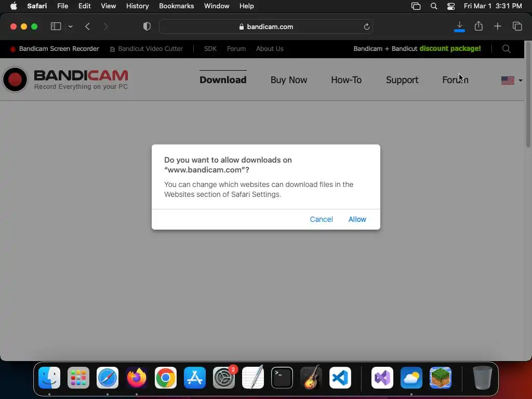Screen dimensions: 532x399
Task: Open the language flag dropdown
Action: coord(512,81)
